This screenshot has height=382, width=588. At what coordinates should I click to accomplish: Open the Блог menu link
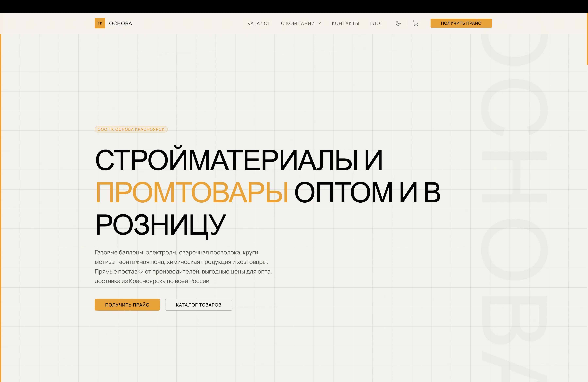tap(376, 23)
